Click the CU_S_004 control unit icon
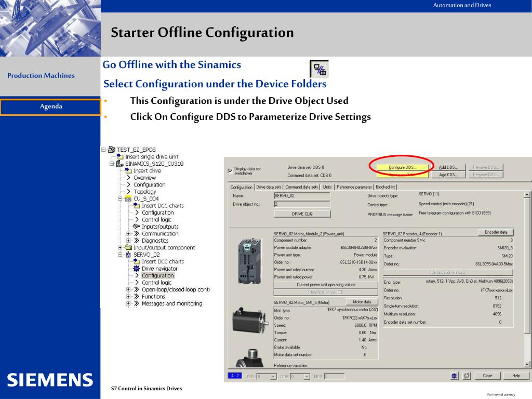 pos(128,199)
